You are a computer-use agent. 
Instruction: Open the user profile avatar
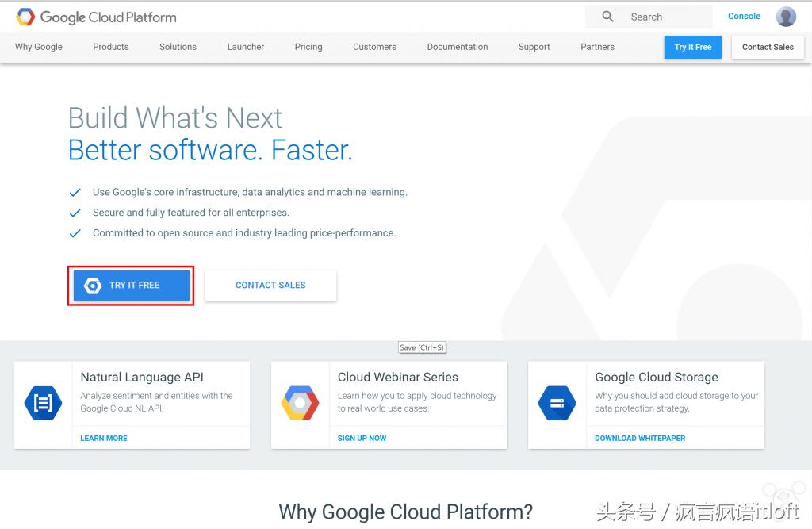click(x=786, y=17)
